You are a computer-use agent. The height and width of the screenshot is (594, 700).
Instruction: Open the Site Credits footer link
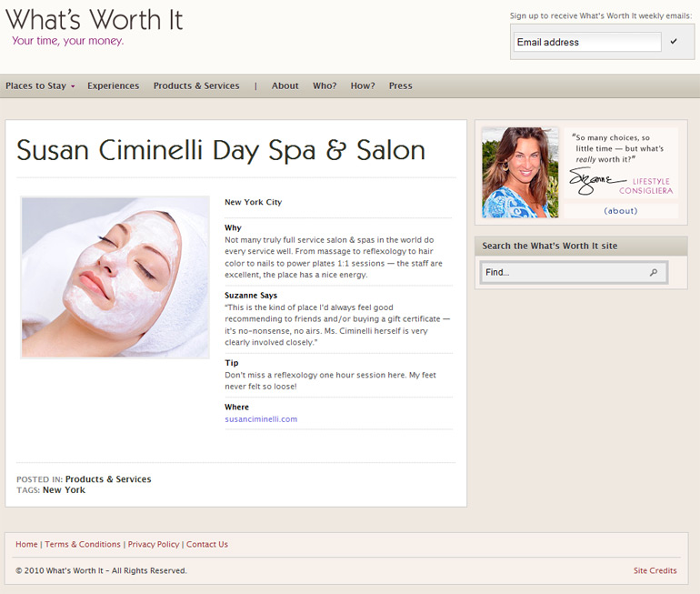click(x=655, y=571)
